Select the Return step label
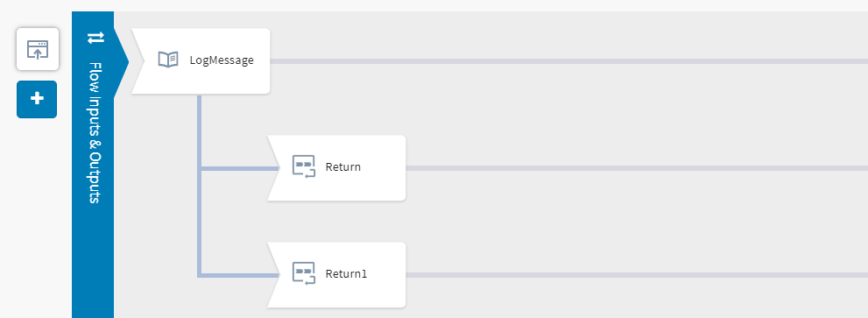The width and height of the screenshot is (868, 318). tap(343, 166)
